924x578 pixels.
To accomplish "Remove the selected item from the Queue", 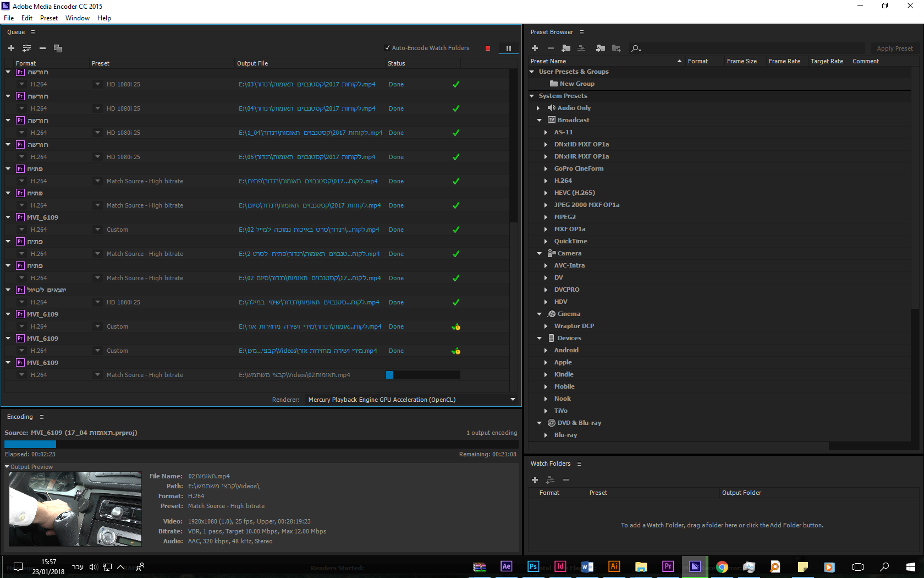I will tap(42, 48).
